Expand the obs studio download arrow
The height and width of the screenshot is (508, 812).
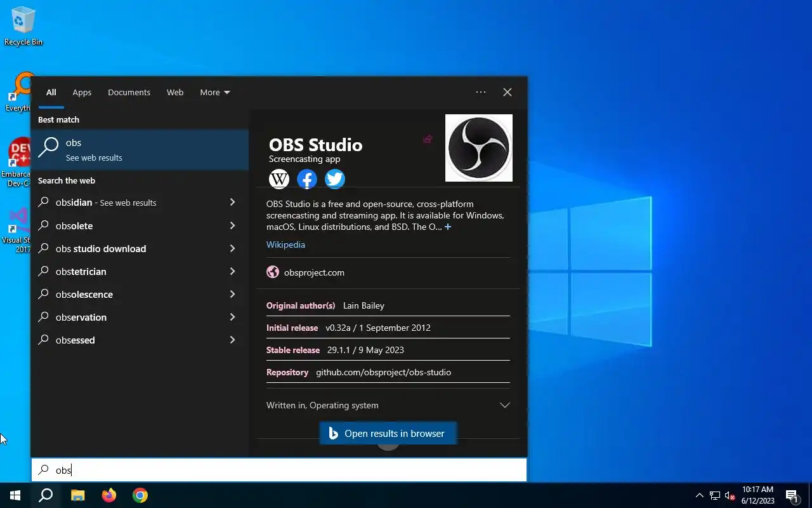pos(232,248)
